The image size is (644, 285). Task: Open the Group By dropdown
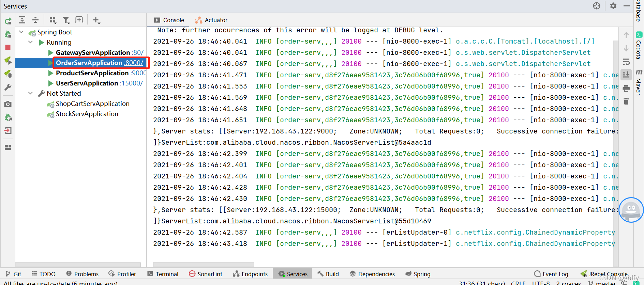[x=53, y=20]
